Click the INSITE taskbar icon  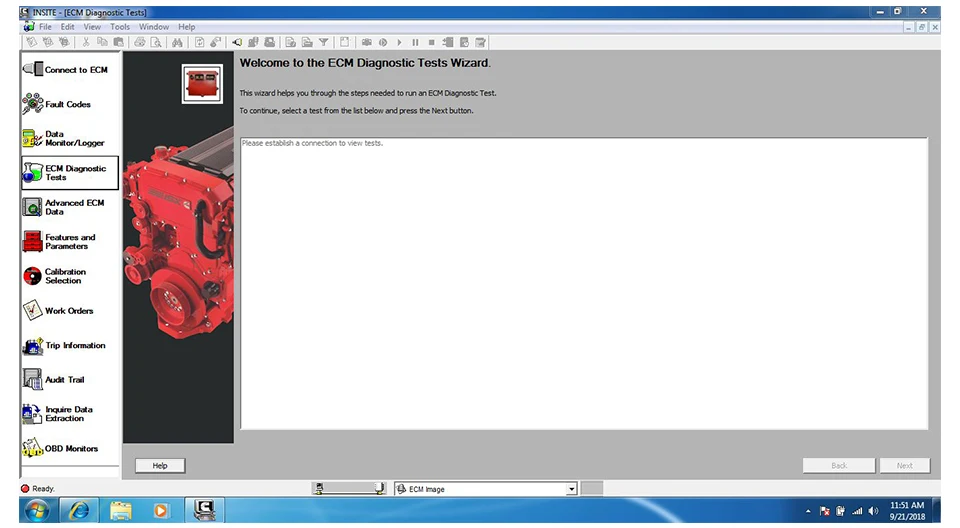pos(204,510)
